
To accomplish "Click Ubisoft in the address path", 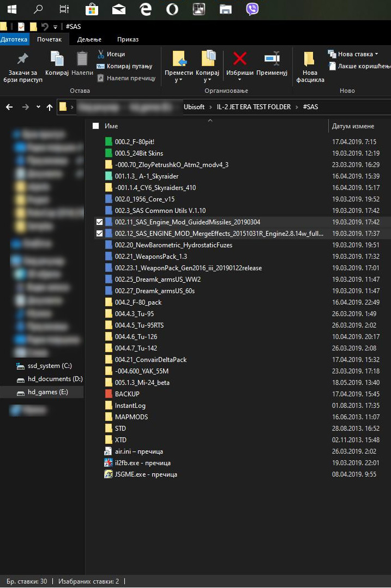I will tap(194, 107).
